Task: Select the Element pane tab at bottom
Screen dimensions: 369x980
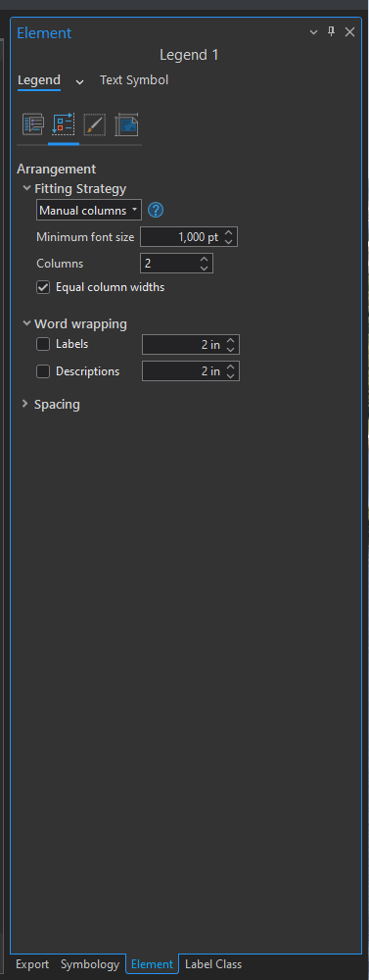Action: (152, 964)
